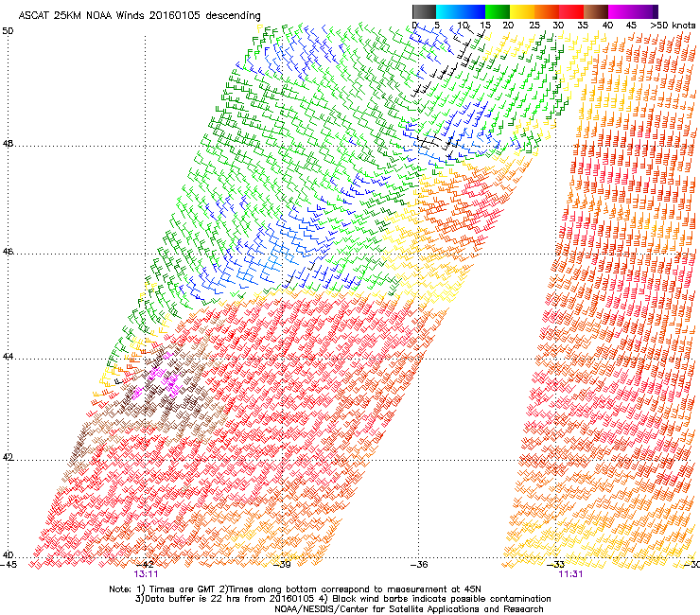Viewport: 700px width, 615px height.
Task: Click the legend label '25'
Action: click(x=534, y=26)
